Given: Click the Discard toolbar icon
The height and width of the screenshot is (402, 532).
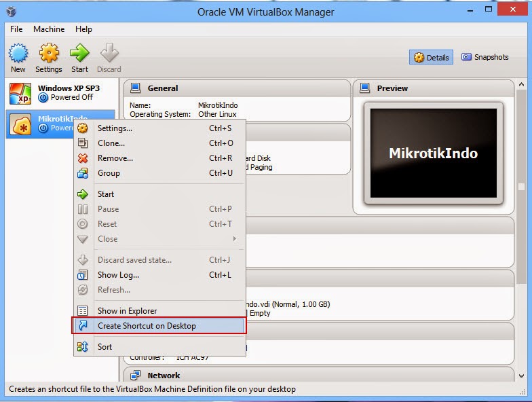Looking at the screenshot, I should pyautogui.click(x=109, y=53).
